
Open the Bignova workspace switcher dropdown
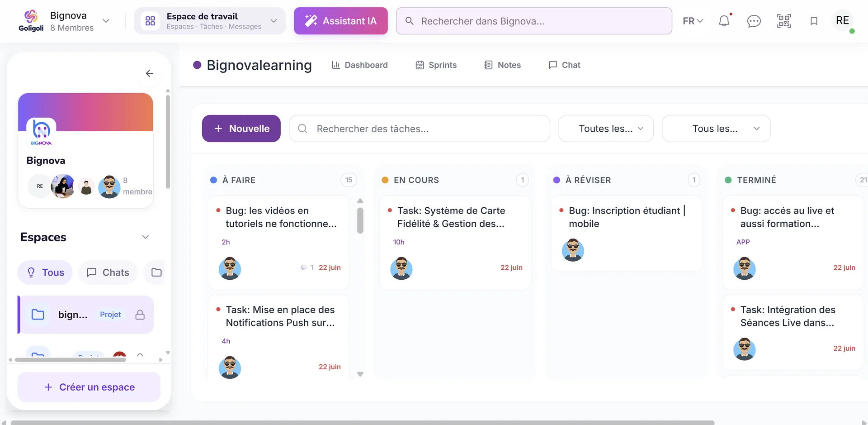(x=106, y=21)
